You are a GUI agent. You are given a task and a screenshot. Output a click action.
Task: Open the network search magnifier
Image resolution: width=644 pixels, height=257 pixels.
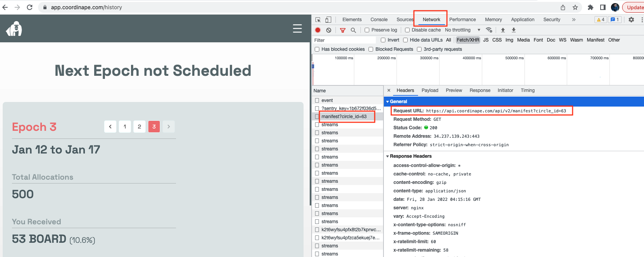(353, 30)
